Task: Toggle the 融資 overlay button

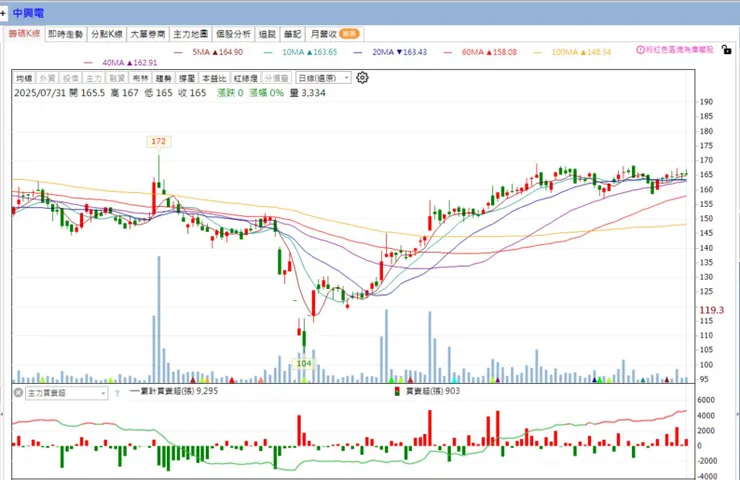Action: click(117, 78)
